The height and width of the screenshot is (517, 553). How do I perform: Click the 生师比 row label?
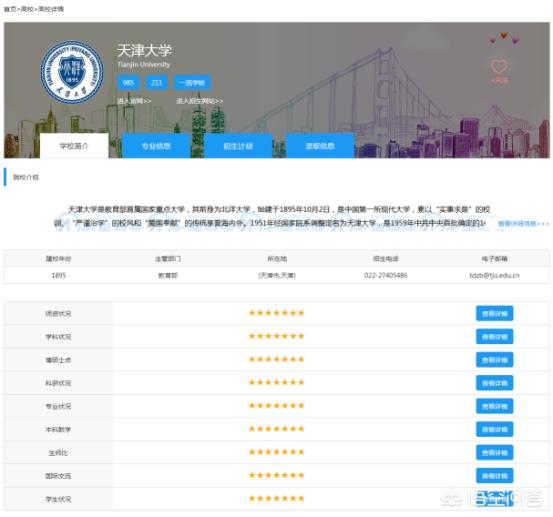point(58,453)
